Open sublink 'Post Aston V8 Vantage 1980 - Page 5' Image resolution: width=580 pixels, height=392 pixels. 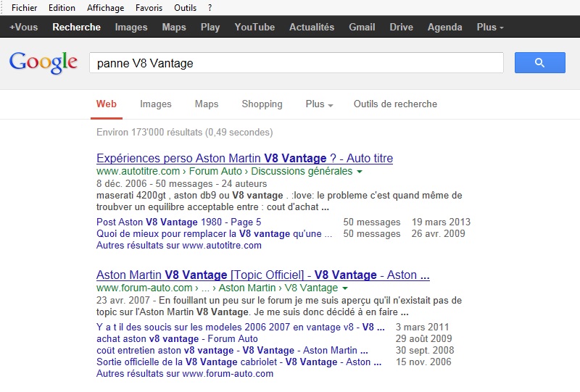pyautogui.click(x=178, y=222)
